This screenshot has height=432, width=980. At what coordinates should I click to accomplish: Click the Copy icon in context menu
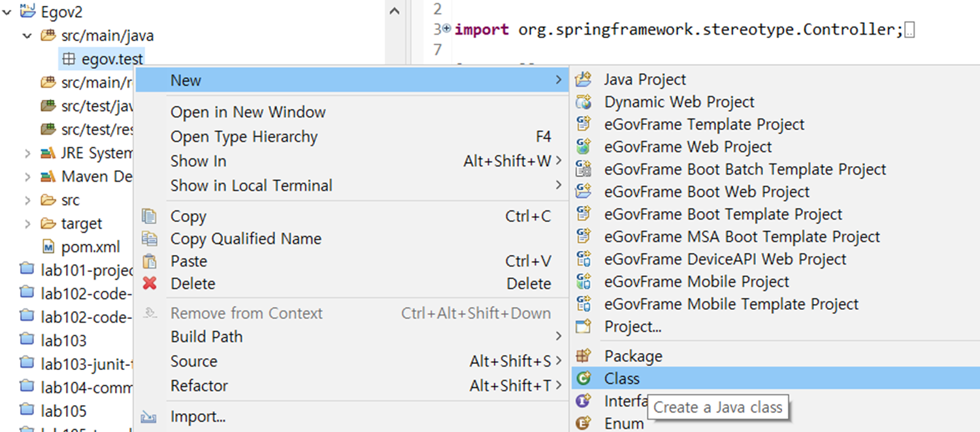tap(150, 216)
